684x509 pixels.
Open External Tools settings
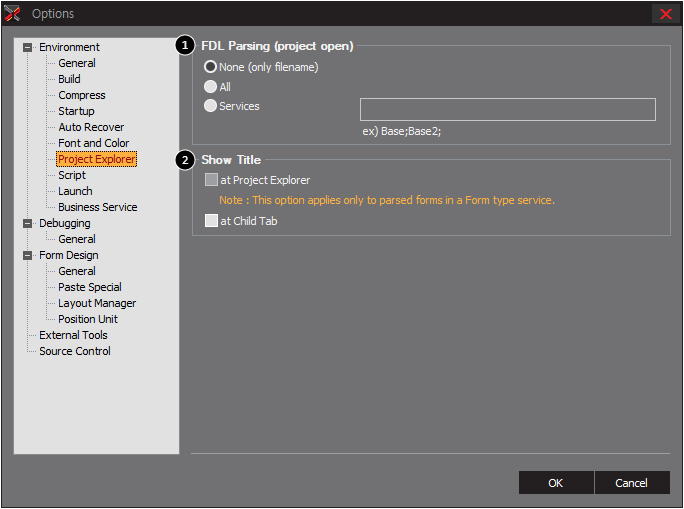tap(73, 335)
